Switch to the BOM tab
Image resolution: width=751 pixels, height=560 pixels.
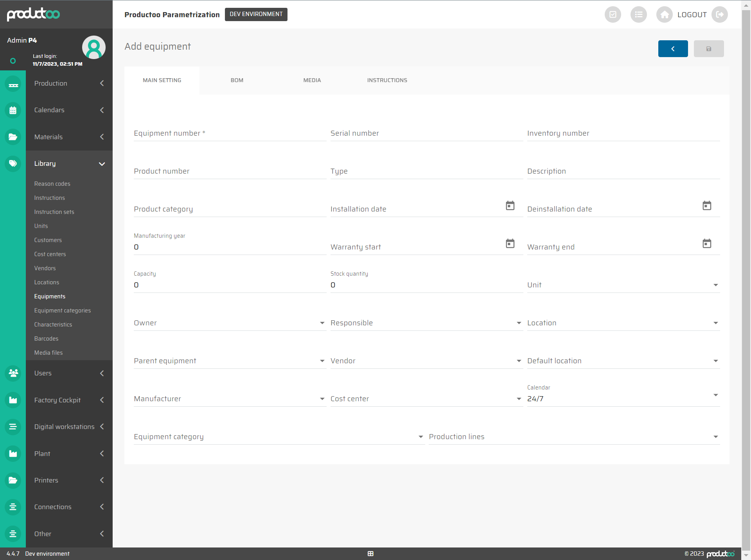(x=237, y=80)
